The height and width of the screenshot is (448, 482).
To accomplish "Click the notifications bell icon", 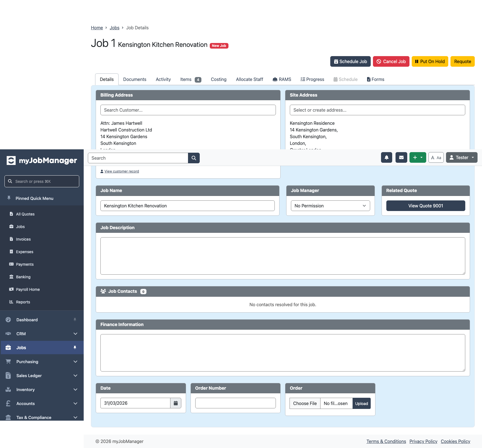I will coord(387,157).
